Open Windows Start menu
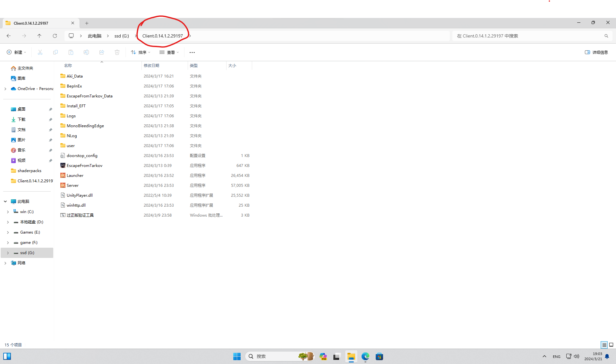Screen dimensions: 616x364 (x=237, y=356)
